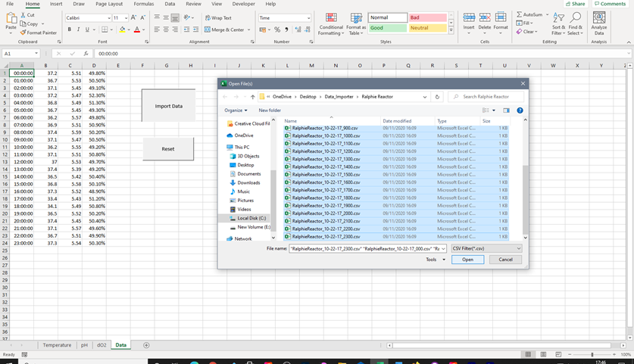Screen dimensions: 634x364
Task: Expand the Tools dropdown in dialog
Action: tap(435, 260)
